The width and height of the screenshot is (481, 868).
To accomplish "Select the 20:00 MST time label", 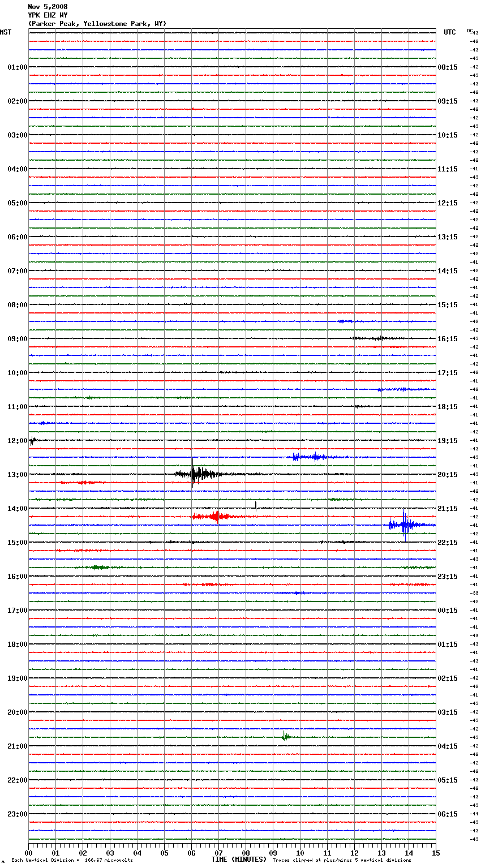I will 17,712.
